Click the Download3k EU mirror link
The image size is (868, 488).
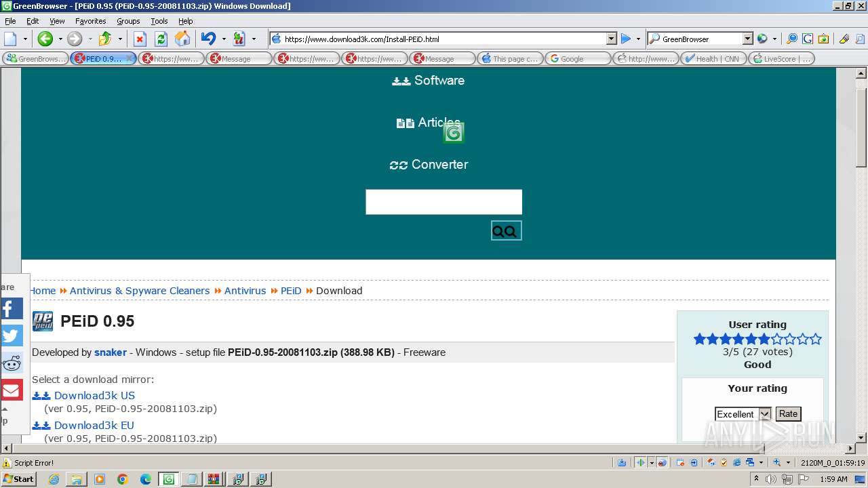(94, 425)
